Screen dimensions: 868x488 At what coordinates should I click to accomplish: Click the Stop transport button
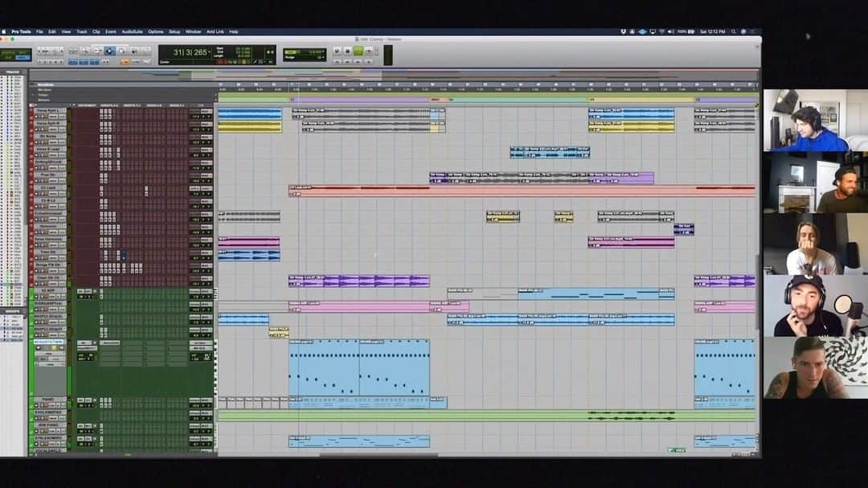(x=347, y=51)
